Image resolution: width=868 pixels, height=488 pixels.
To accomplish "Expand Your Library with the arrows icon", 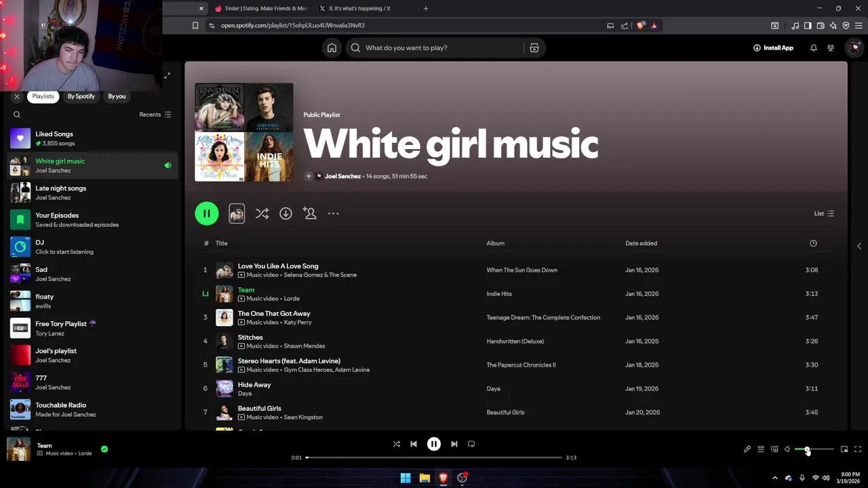I will pos(167,75).
